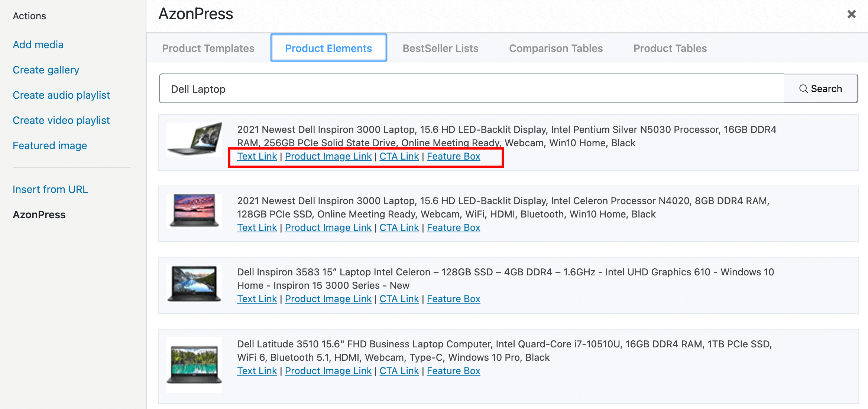Click the Pentium Silver N5030 product title

tap(507, 136)
